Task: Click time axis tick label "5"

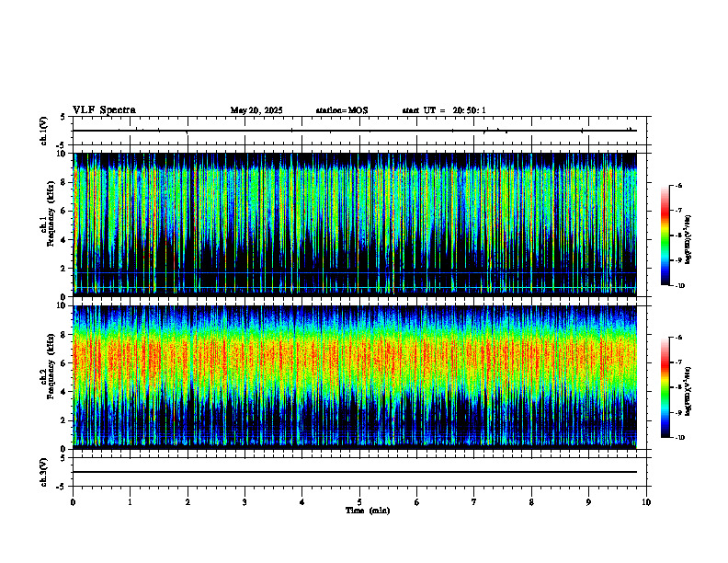Action: click(x=359, y=502)
